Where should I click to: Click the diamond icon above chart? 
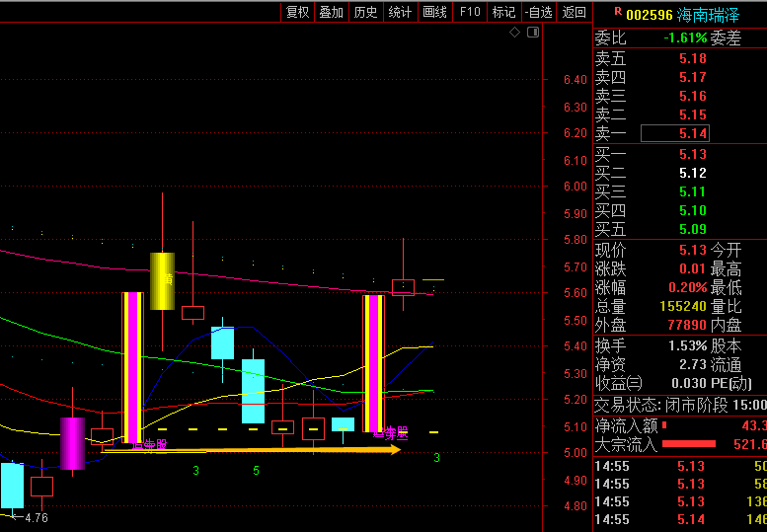coord(514,33)
